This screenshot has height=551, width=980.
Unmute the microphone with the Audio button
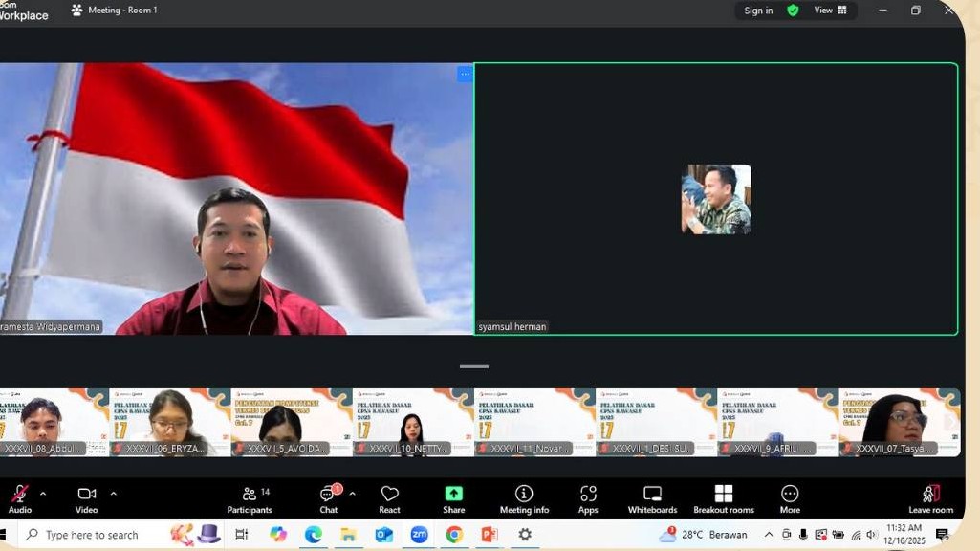(20, 498)
